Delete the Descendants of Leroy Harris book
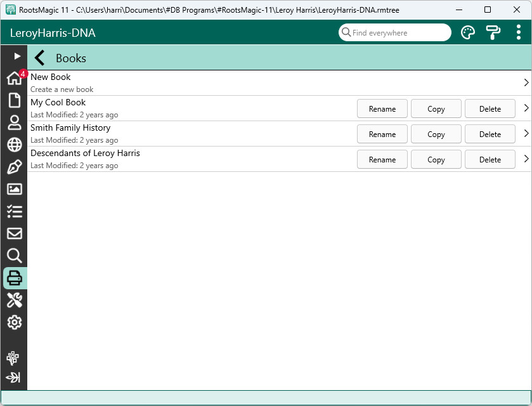The width and height of the screenshot is (532, 406). point(490,159)
